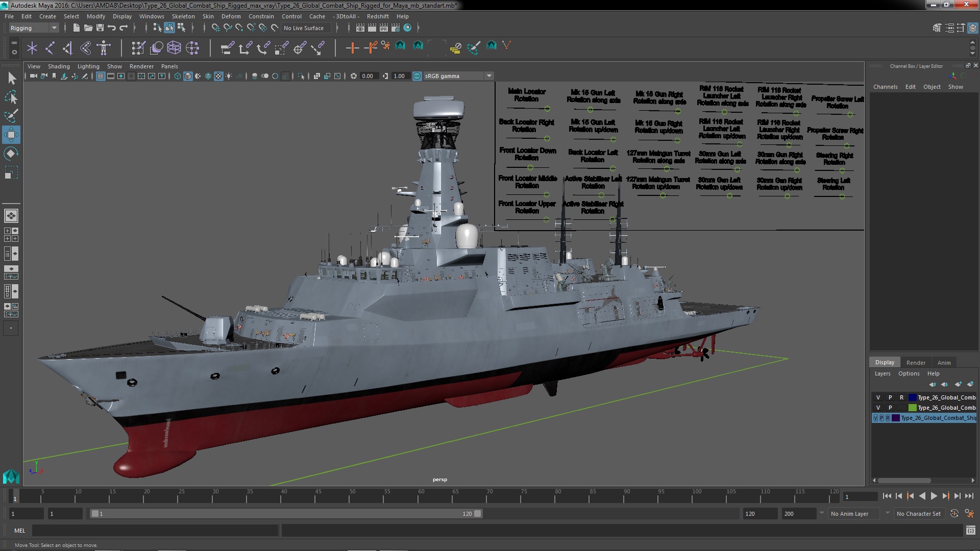Click the viewport gamma value 1.00 field

click(x=400, y=76)
